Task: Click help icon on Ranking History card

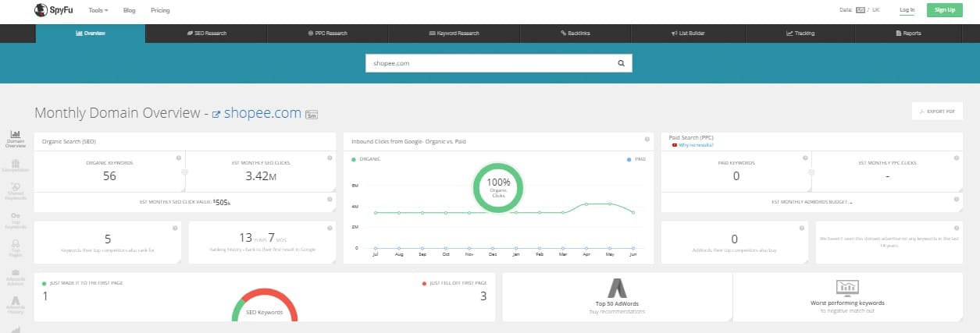Action: tap(329, 228)
